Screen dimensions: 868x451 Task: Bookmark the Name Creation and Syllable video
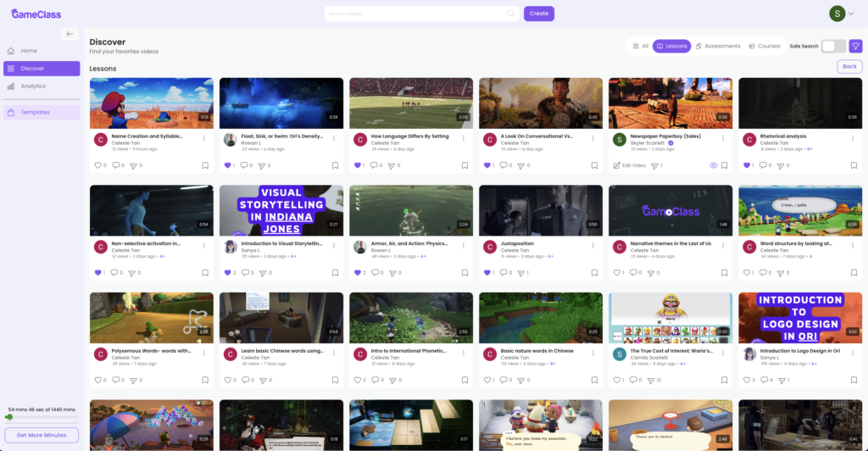tap(205, 165)
